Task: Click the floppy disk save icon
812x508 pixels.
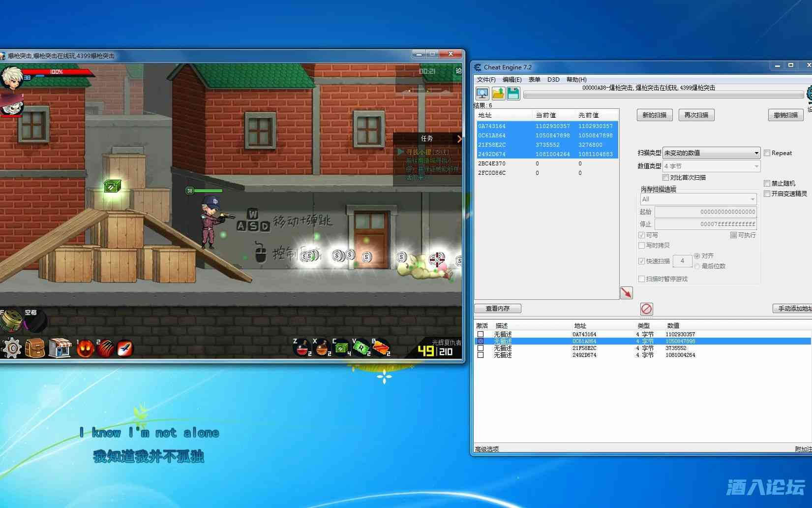Action: (x=513, y=94)
